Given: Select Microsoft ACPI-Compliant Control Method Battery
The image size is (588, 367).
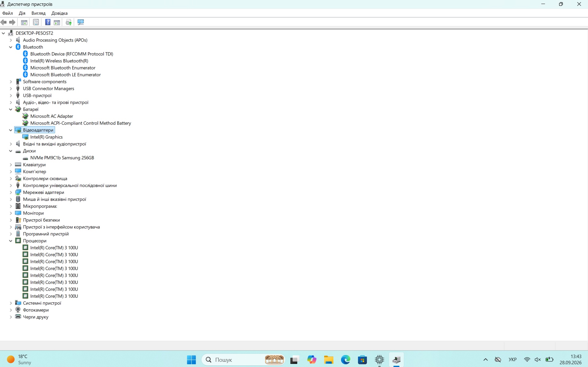Looking at the screenshot, I should (81, 123).
